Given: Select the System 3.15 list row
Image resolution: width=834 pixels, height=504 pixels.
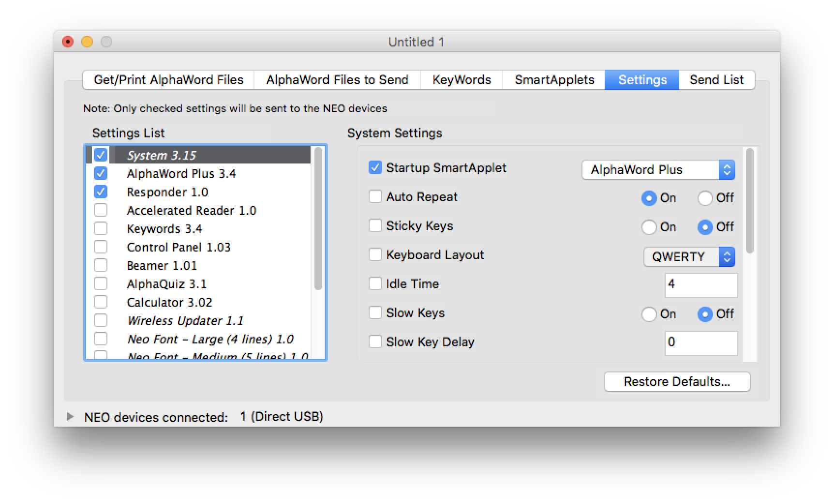Looking at the screenshot, I should [x=198, y=155].
